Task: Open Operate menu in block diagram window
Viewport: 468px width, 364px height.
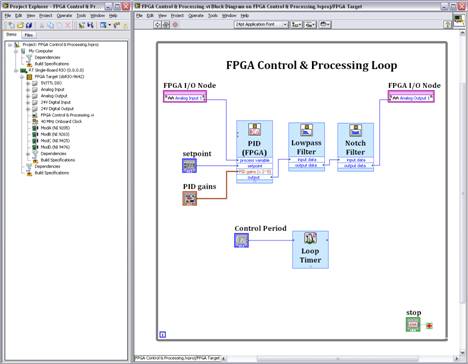Action: [196, 16]
